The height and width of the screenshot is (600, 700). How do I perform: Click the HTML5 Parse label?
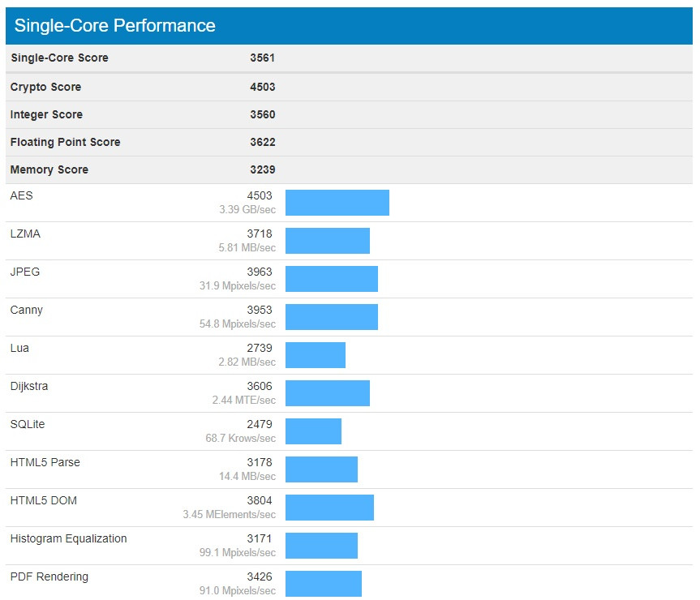click(x=45, y=463)
